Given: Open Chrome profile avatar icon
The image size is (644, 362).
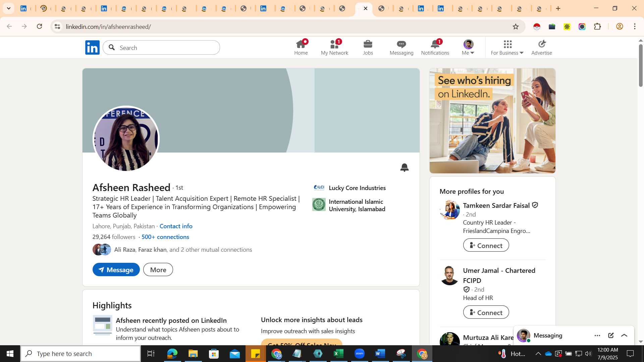Looking at the screenshot, I should [620, 26].
